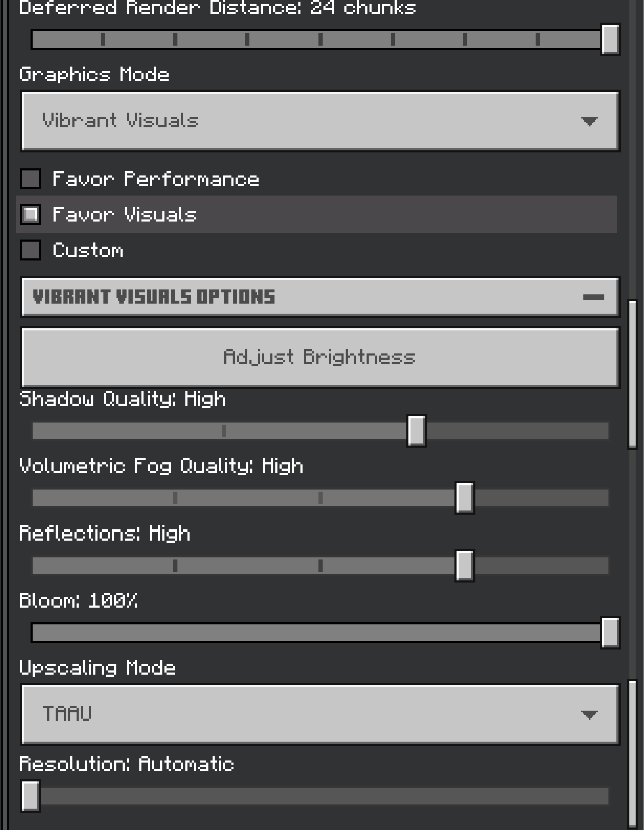Click the arrow icon on Graphics Mode dropdown
Screen dimensions: 644x830
(x=589, y=121)
